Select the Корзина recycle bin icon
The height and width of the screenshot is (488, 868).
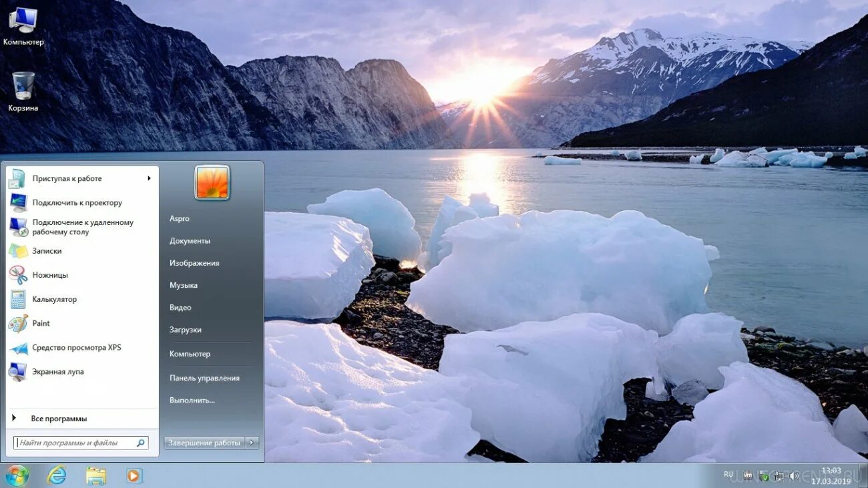(23, 92)
